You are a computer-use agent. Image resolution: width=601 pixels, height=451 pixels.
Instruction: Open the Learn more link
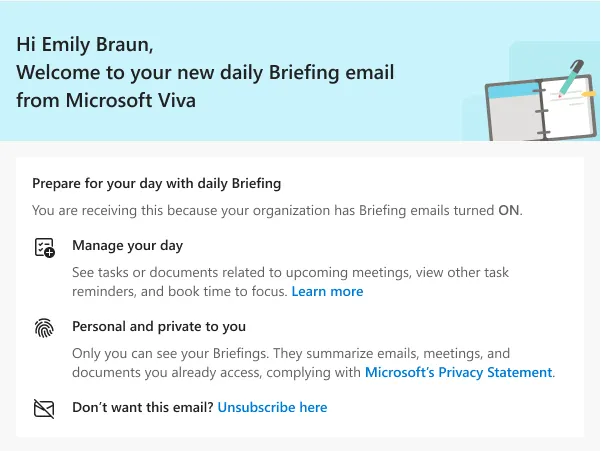327,291
